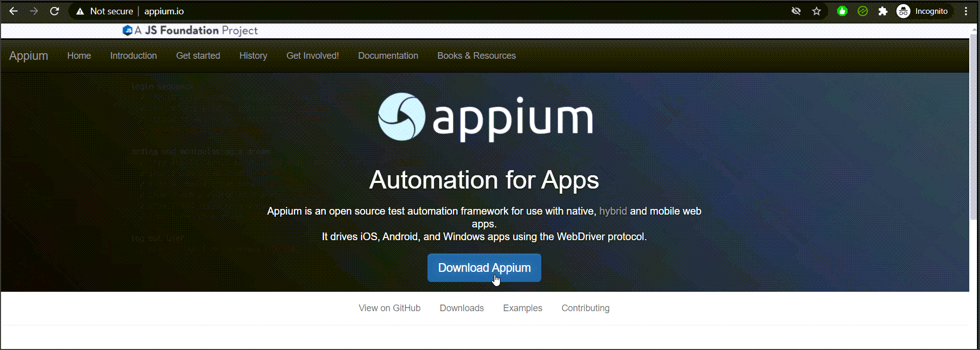980x350 pixels.
Task: Open the History nav item
Action: (x=253, y=56)
